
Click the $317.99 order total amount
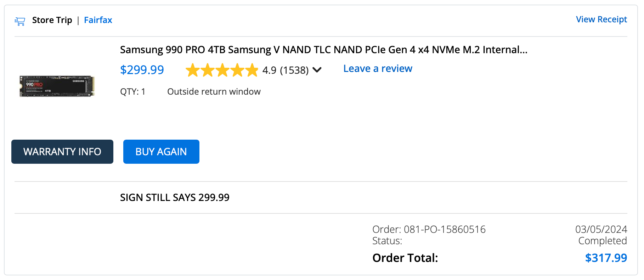606,258
